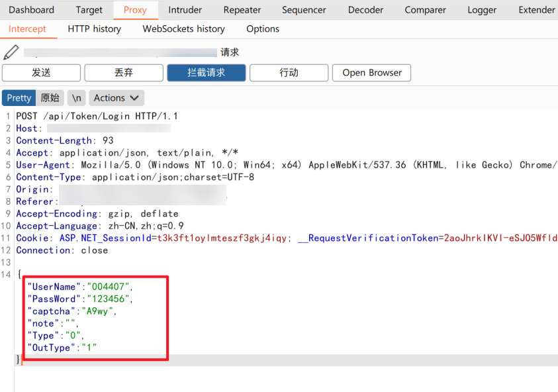Select the Sequencer tab
This screenshot has width=558, height=392.
click(304, 10)
